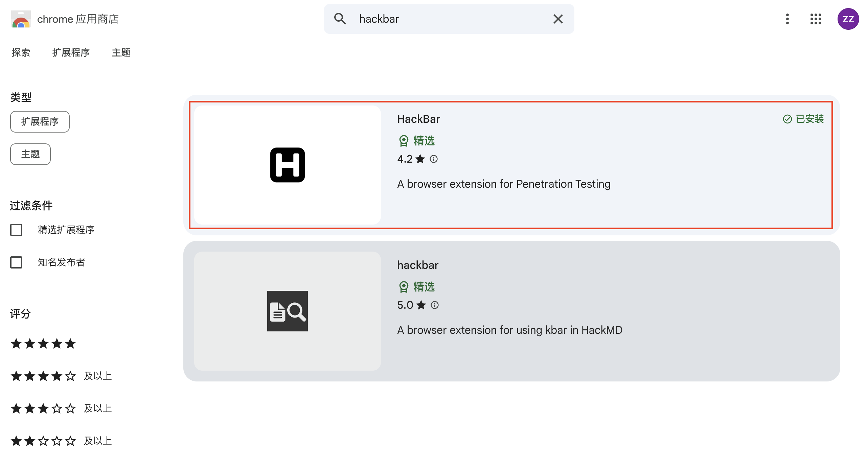
Task: Click the 过滤条件 heading
Action: point(31,206)
